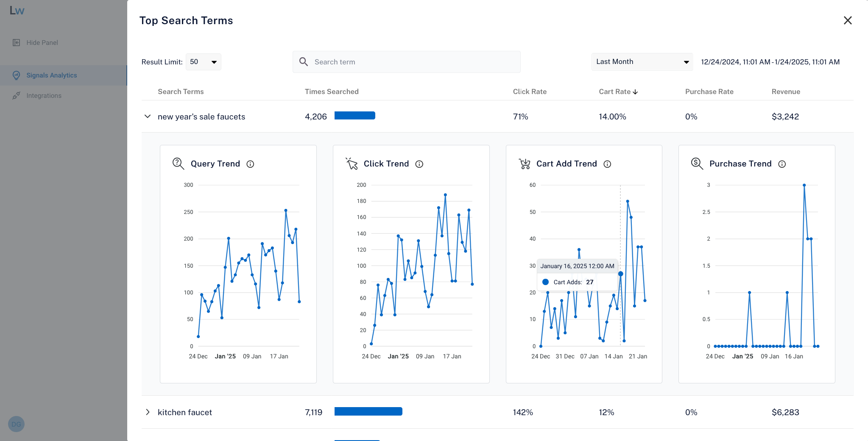
Task: Click the magnifier icon in search box
Action: (304, 62)
